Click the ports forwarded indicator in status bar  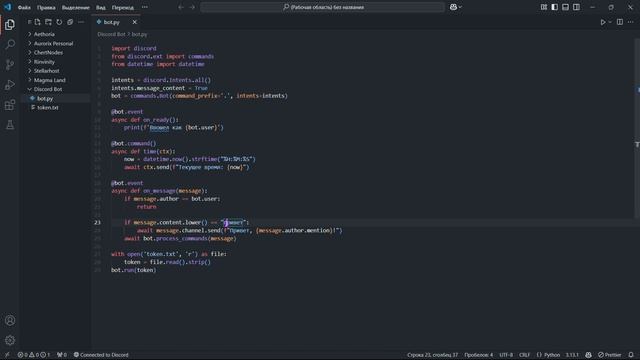[x=62, y=355]
